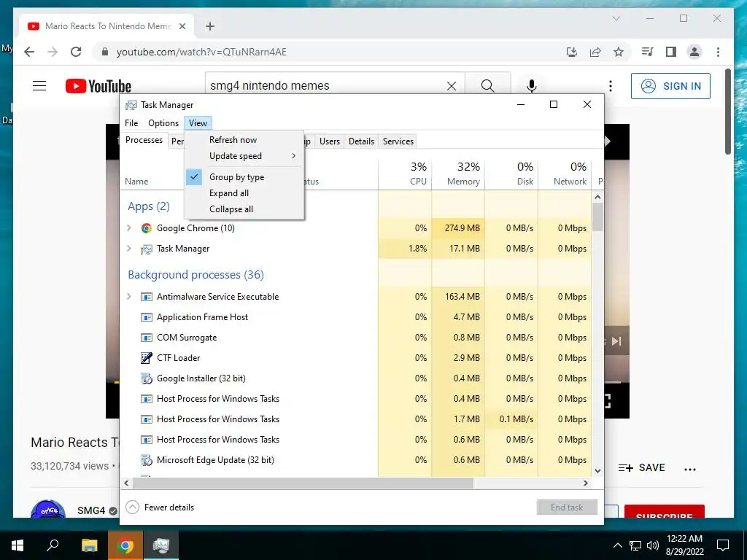Screen dimensions: 747x560
Task: Open a new Chrome tab
Action: 209,26
